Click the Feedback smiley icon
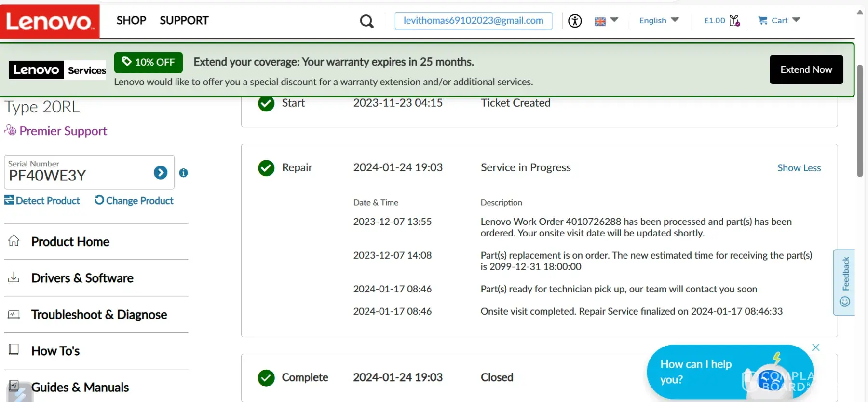The height and width of the screenshot is (402, 868). pyautogui.click(x=845, y=302)
